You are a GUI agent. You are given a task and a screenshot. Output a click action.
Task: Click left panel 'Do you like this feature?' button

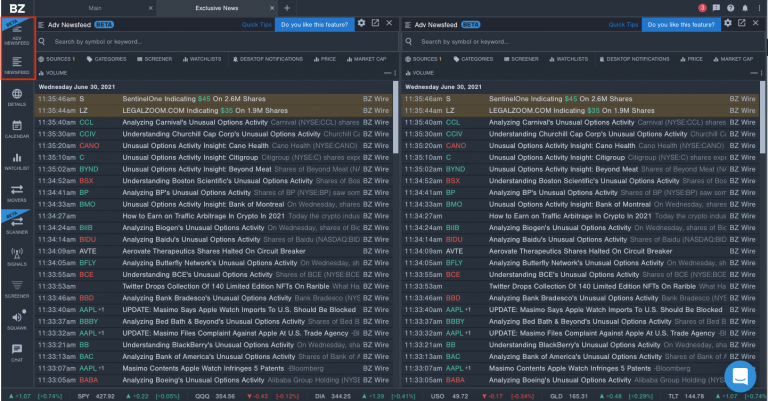314,24
